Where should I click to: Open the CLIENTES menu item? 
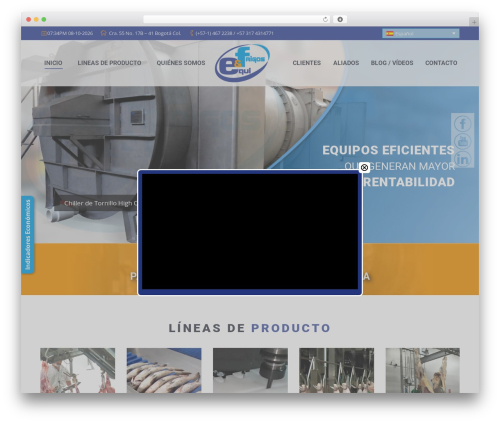307,63
